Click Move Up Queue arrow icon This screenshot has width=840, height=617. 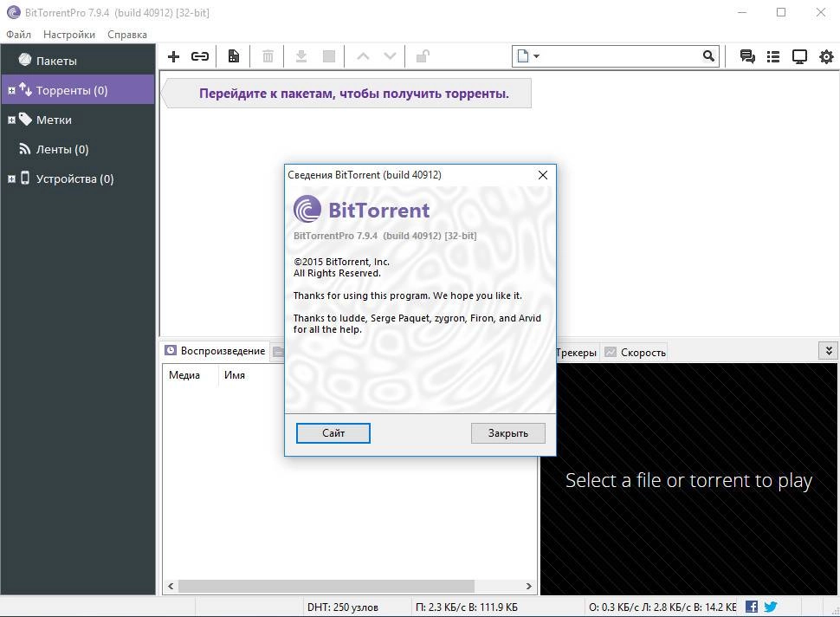(x=363, y=55)
